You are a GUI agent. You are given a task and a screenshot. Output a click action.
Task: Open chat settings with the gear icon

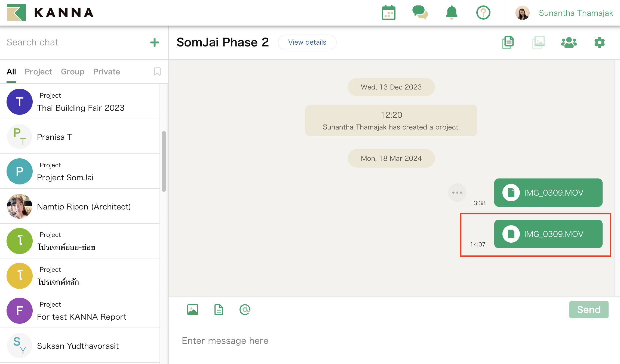click(599, 42)
